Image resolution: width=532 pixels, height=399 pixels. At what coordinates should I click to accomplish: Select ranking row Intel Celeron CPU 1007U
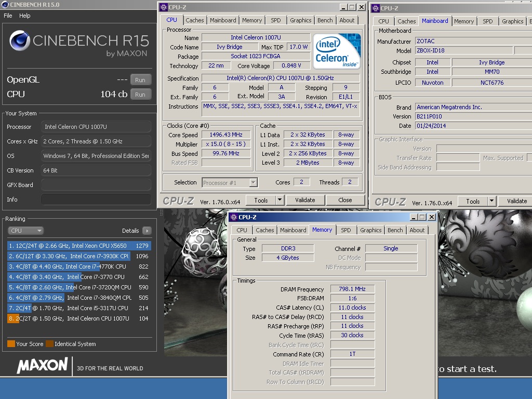[79, 318]
